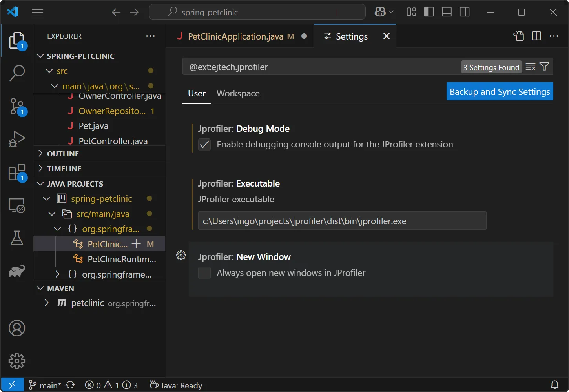Open Remote Explorer view

tap(17, 205)
